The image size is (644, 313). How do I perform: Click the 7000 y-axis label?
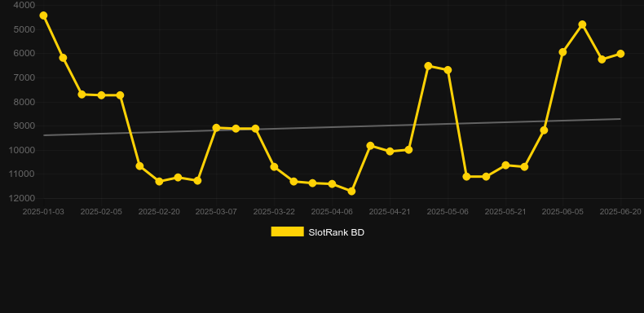[x=24, y=77]
